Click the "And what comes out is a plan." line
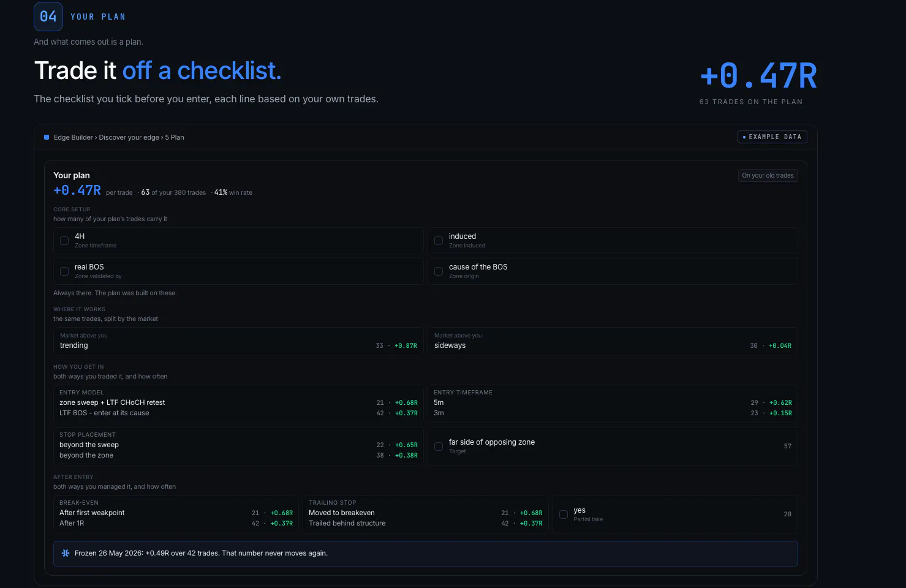The height and width of the screenshot is (588, 906). click(89, 42)
